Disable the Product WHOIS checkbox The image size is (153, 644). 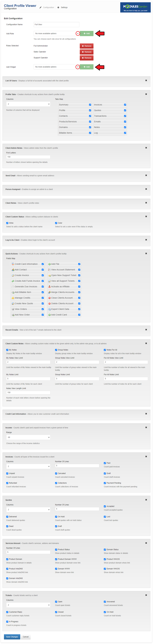tap(105, 559)
